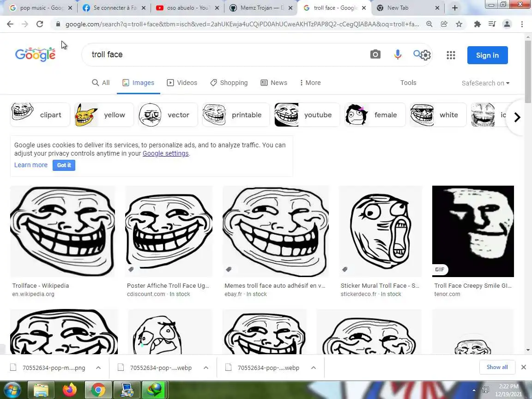Click the page vertical scrollbar thumb
The image size is (532, 399).
tap(528, 72)
